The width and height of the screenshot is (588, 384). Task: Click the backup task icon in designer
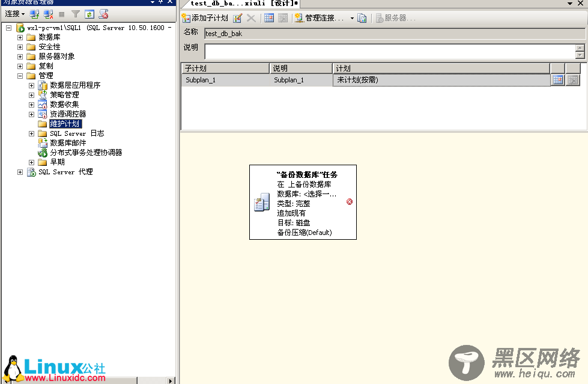coord(262,203)
